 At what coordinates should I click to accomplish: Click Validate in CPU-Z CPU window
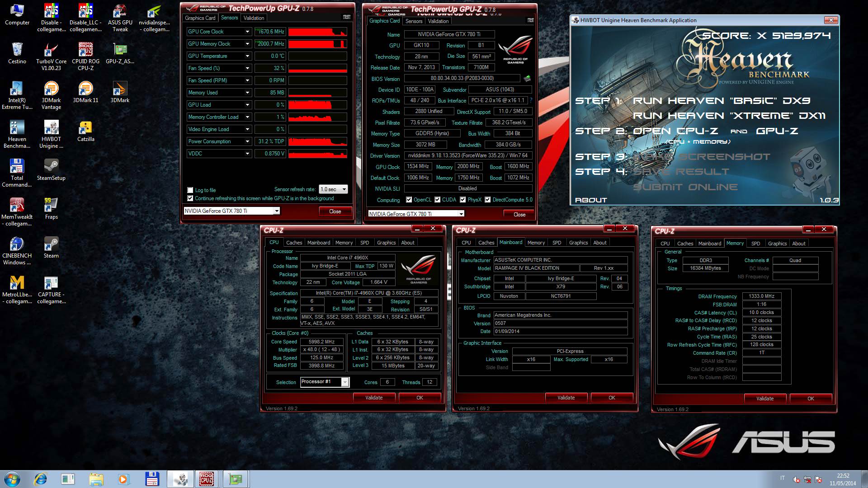tap(374, 398)
